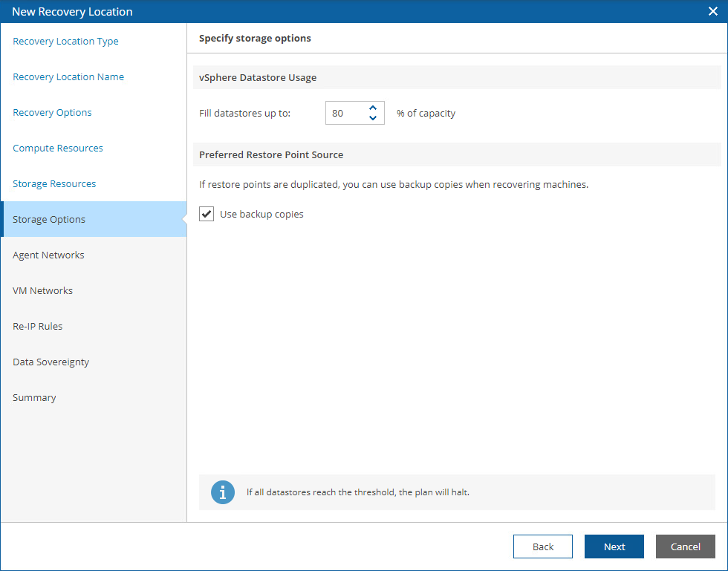Select the Storage Options step
Viewport: 728px width, 571px height.
pos(49,220)
